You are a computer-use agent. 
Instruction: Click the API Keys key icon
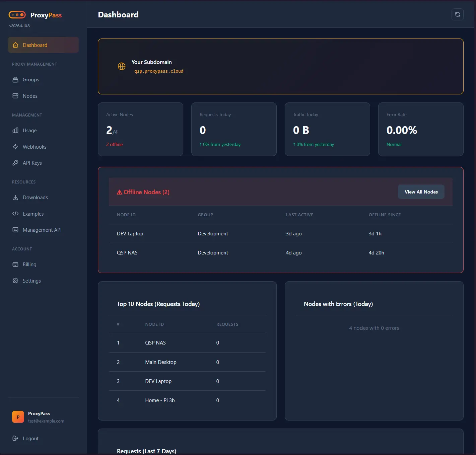coord(15,163)
